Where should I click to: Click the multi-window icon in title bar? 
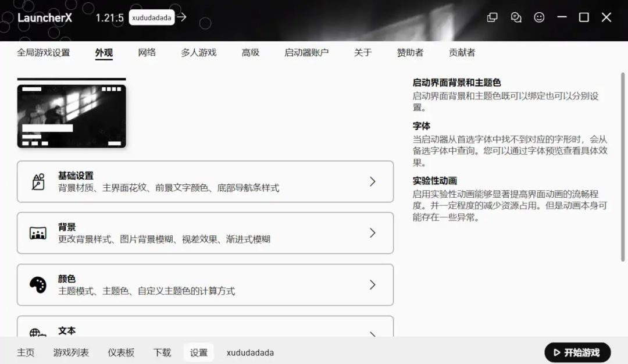[493, 17]
